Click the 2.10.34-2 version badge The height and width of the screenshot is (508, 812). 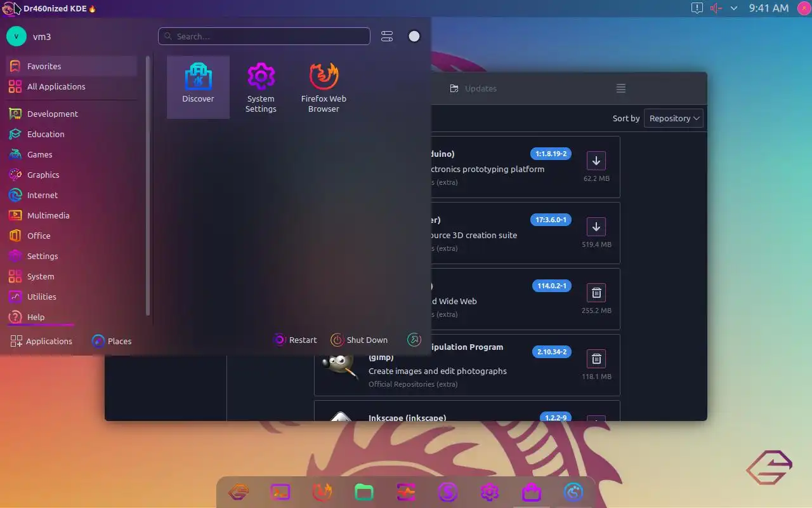click(552, 352)
